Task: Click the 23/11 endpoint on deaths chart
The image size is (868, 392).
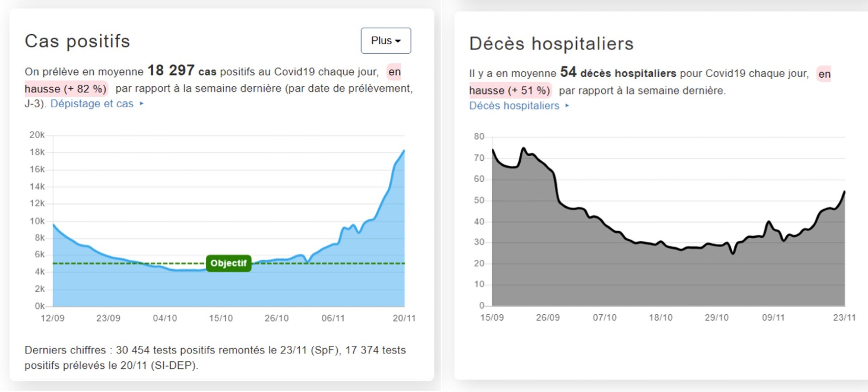Action: tap(844, 192)
